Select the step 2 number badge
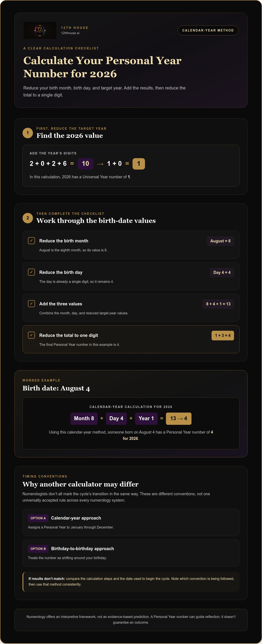 pos(28,218)
